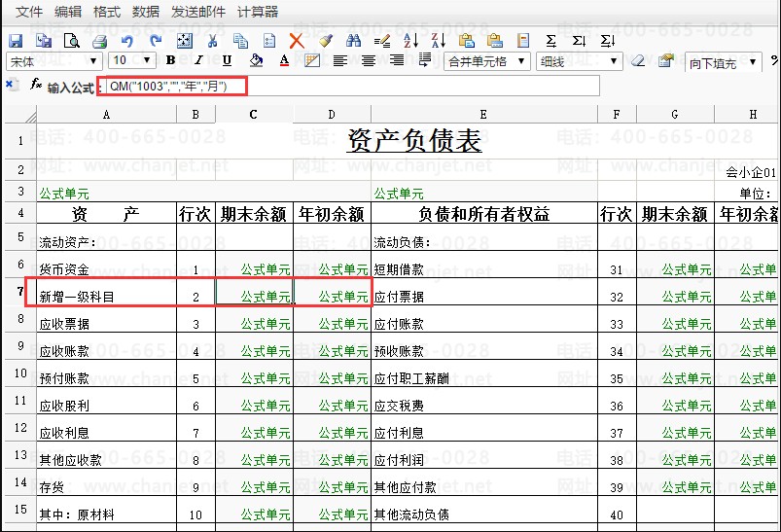781x532 pixels.
Task: Open the 编辑 menu
Action: [x=68, y=12]
